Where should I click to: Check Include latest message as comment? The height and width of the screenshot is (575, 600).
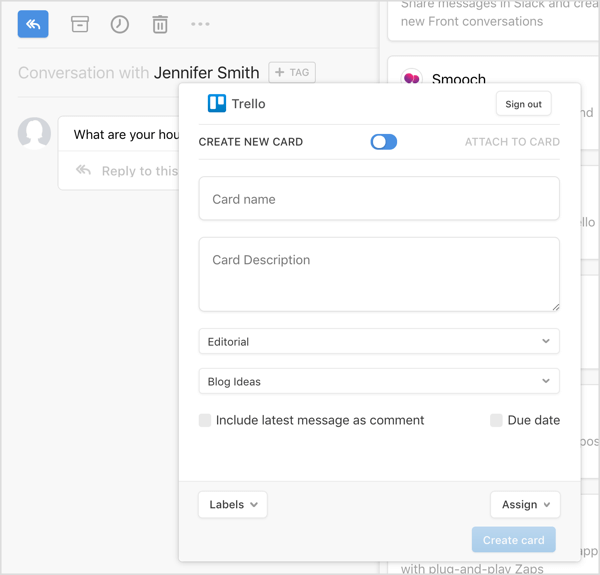[x=205, y=420]
